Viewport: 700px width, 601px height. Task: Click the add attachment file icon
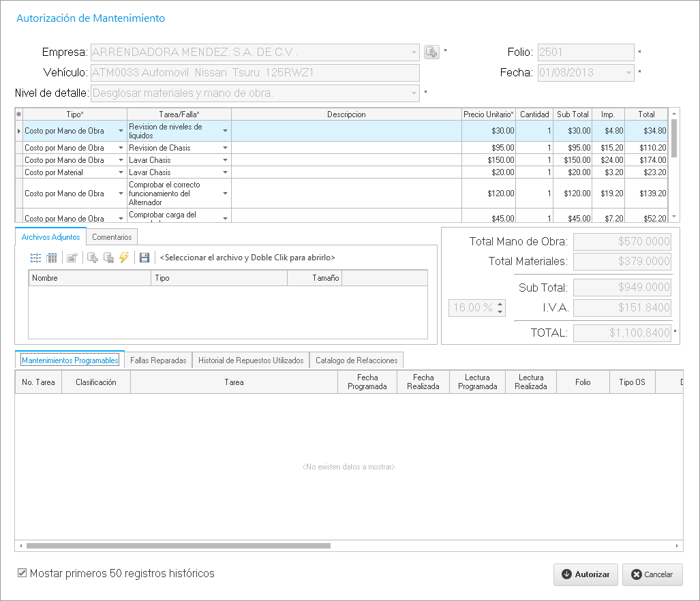coord(93,258)
